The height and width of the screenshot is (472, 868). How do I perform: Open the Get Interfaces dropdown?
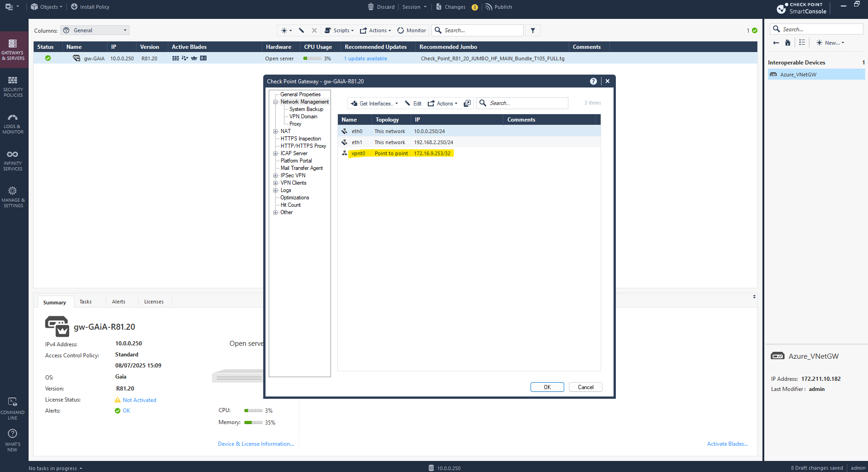tap(374, 103)
